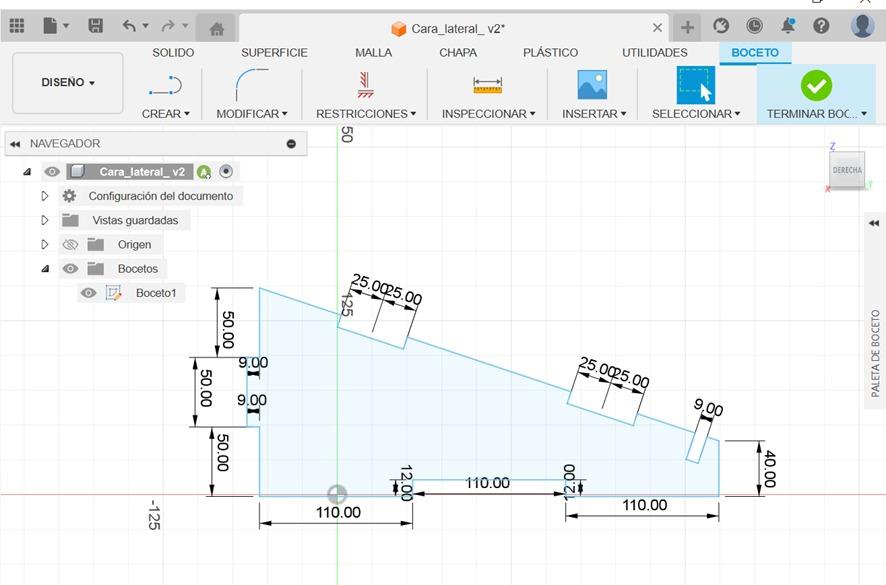The width and height of the screenshot is (886, 585).
Task: Open the SELECCIONAR dropdown menu
Action: click(696, 114)
